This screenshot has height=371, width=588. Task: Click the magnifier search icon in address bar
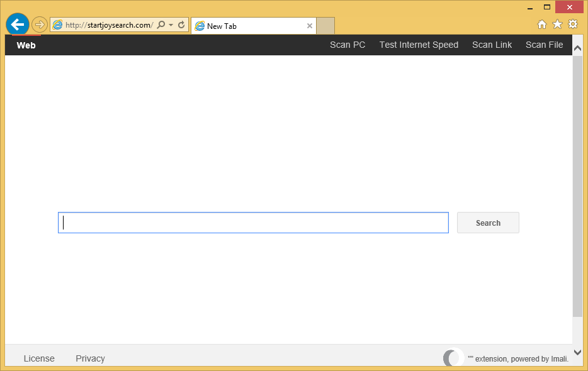click(x=161, y=25)
